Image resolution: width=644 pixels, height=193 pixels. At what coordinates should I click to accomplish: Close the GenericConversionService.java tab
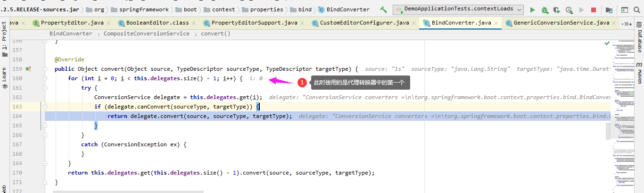tap(615, 23)
